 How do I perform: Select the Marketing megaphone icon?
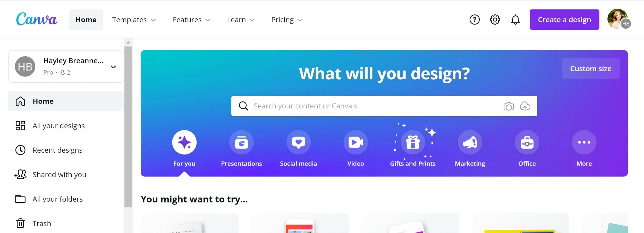pyautogui.click(x=470, y=142)
